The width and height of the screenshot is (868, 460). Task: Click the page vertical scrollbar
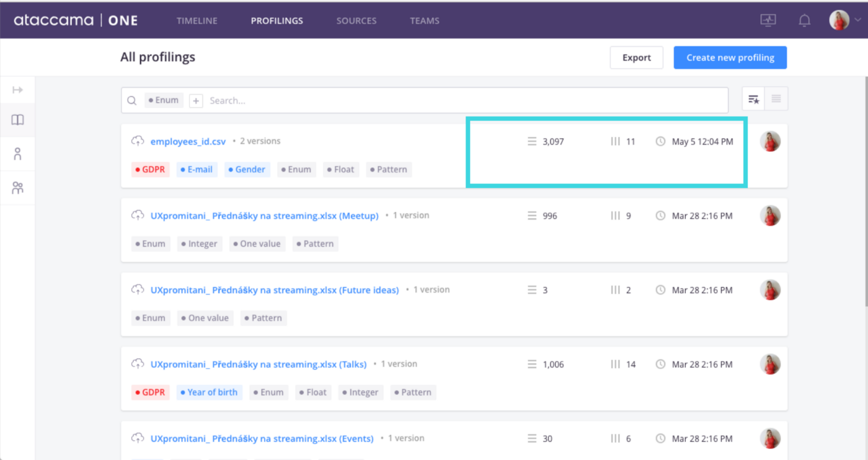pyautogui.click(x=866, y=191)
